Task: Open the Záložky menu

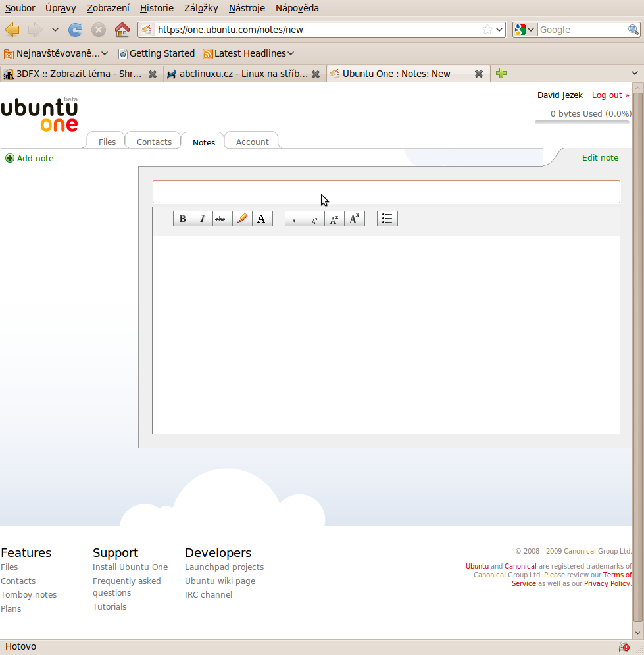Action: [201, 8]
